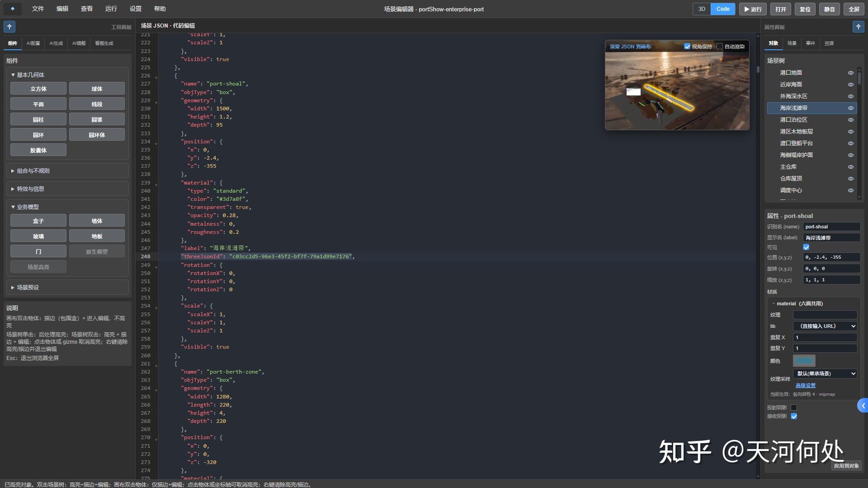
Task: Toggle eye icon for 港口地面
Action: pyautogui.click(x=850, y=73)
